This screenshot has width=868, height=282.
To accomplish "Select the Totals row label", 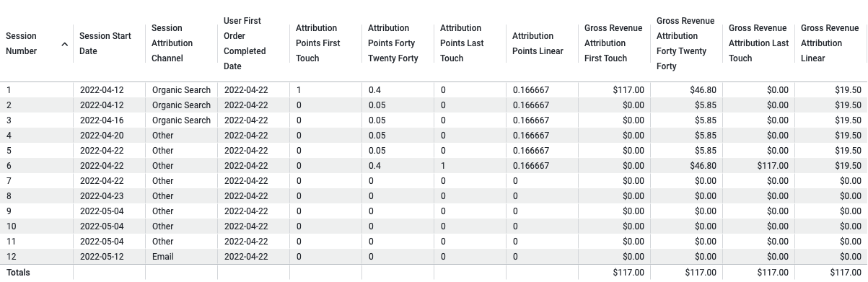I will (18, 273).
